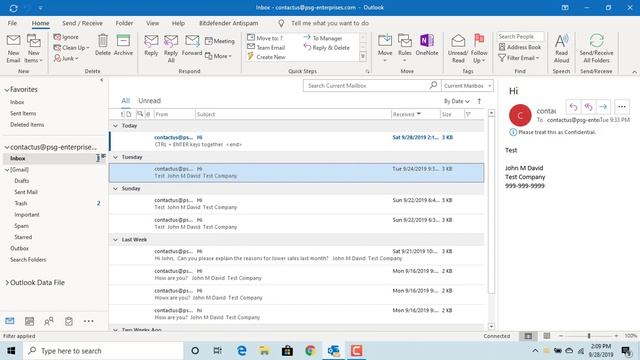Switch to People view in navigation bar
Image resolution: width=640 pixels, height=360 pixels.
point(49,321)
